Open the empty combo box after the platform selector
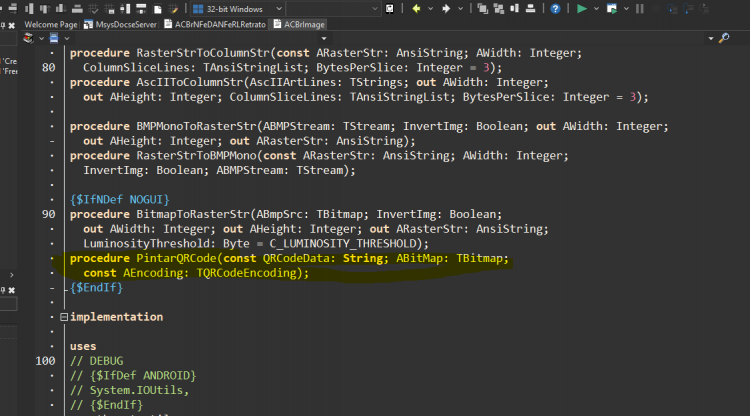This screenshot has height=416, width=750. click(333, 9)
